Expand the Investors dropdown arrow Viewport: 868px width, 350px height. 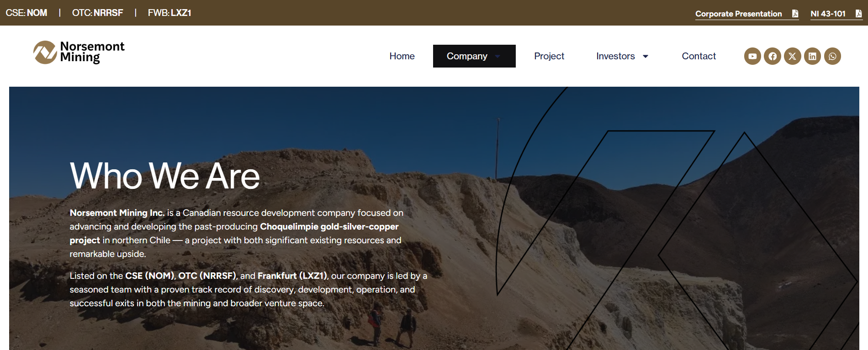(646, 56)
